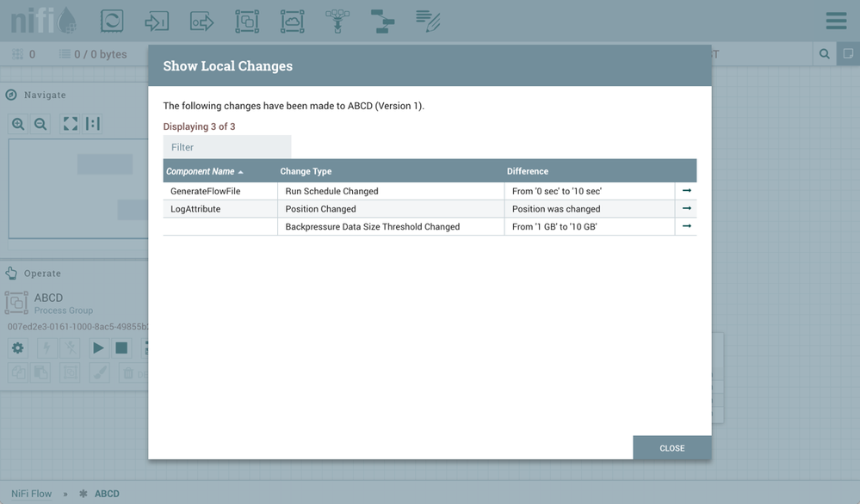This screenshot has width=860, height=504.
Task: Click CLOSE on the Show Local Changes dialog
Action: [672, 447]
